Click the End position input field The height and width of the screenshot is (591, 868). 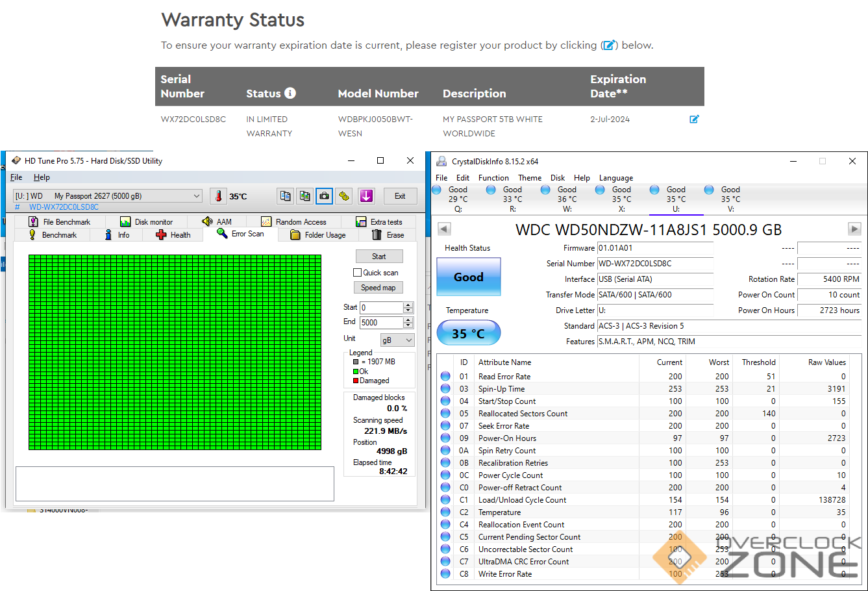382,323
